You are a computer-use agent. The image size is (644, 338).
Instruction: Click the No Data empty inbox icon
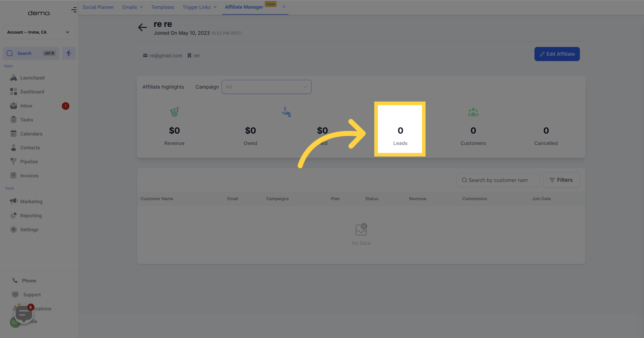tap(361, 229)
